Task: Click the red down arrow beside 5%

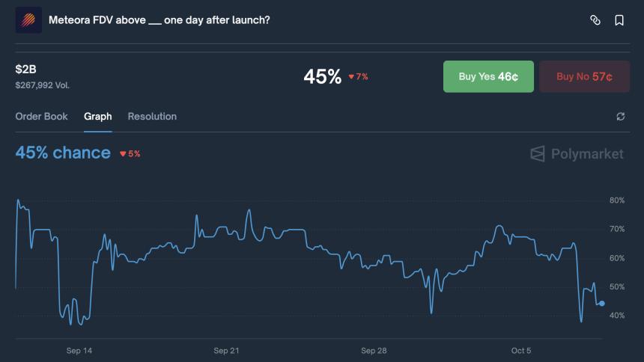Action: [123, 154]
